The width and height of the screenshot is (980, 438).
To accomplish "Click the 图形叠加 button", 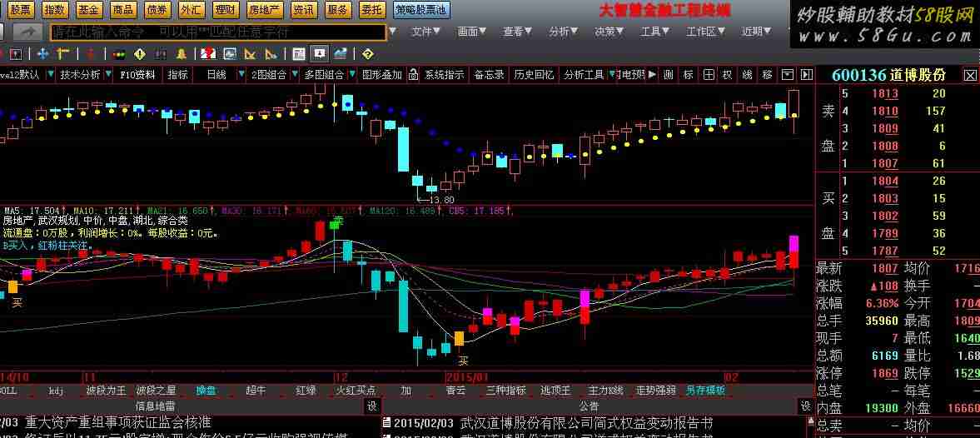I will tap(382, 75).
